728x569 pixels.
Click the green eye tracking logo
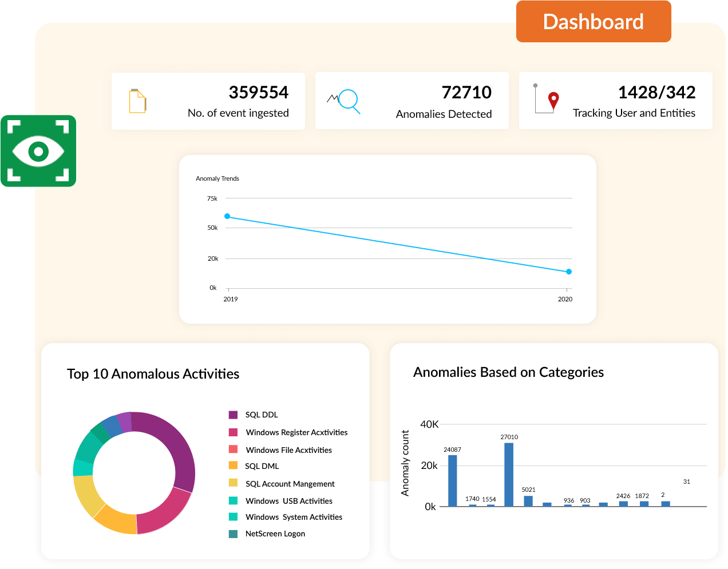38,150
